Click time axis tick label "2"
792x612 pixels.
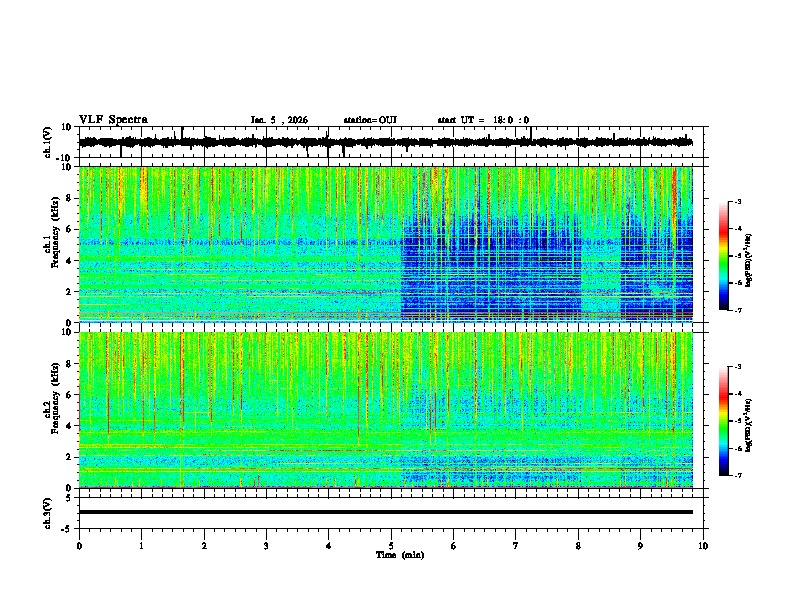pos(204,546)
